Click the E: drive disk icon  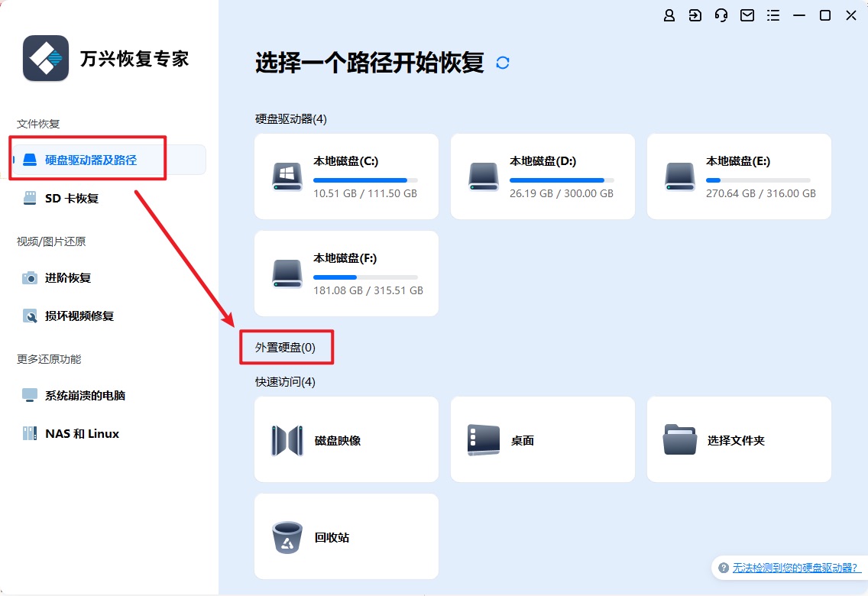680,177
